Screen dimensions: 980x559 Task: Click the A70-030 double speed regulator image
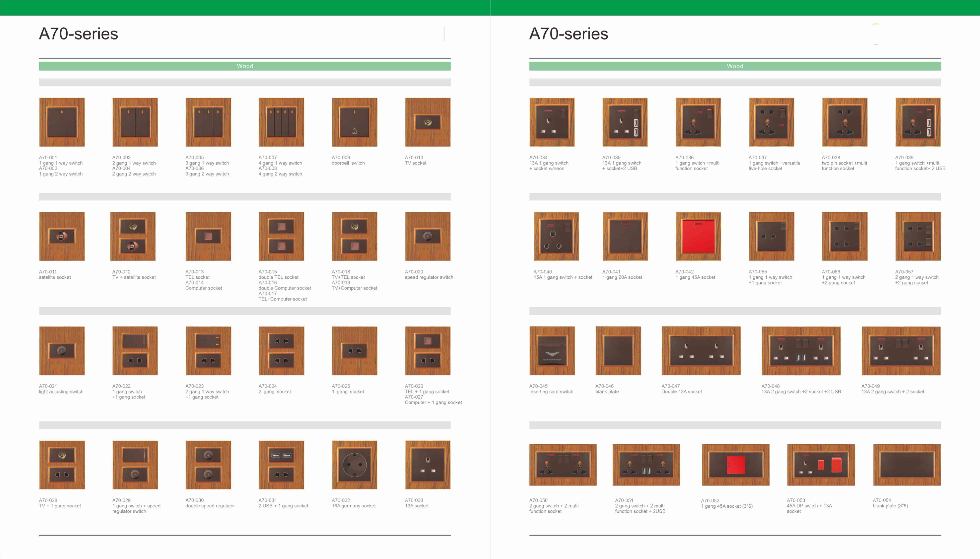coord(208,465)
